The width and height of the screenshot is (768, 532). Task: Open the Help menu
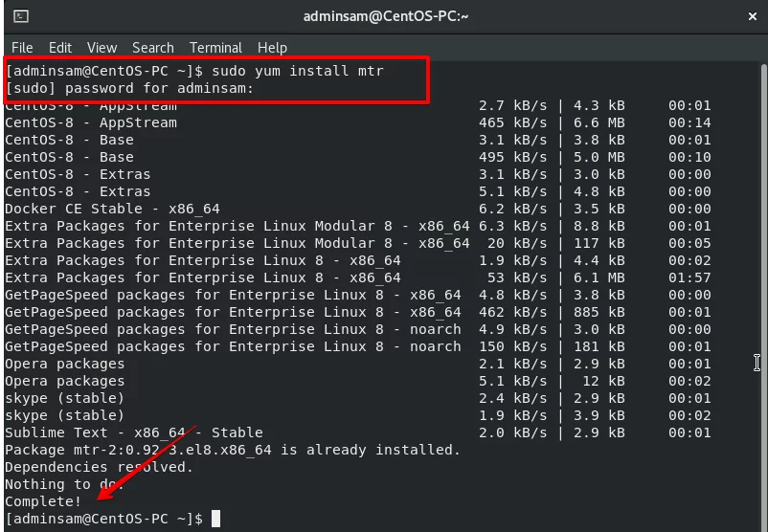pyautogui.click(x=272, y=48)
